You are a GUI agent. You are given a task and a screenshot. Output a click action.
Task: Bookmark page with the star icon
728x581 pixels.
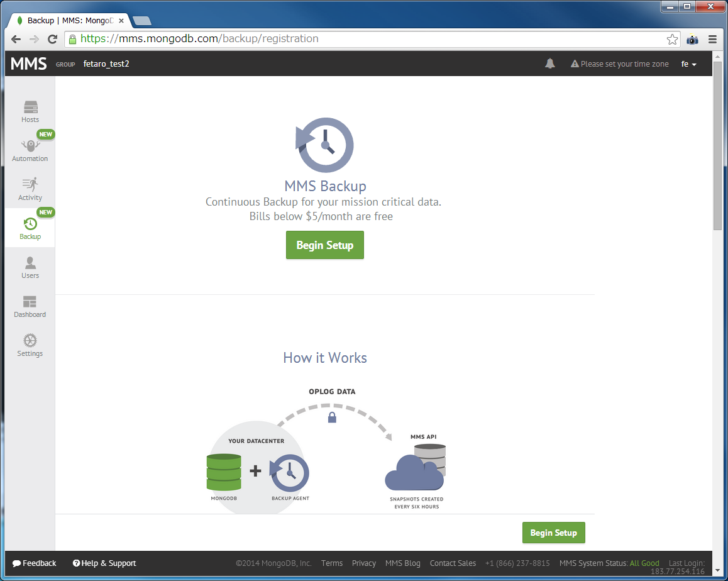(672, 39)
